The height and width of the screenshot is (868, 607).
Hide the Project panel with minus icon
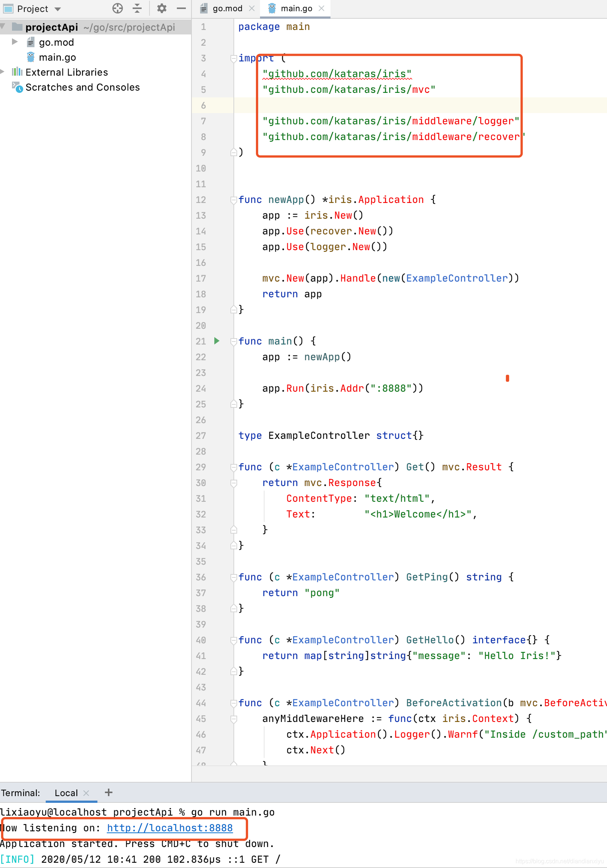pyautogui.click(x=181, y=8)
